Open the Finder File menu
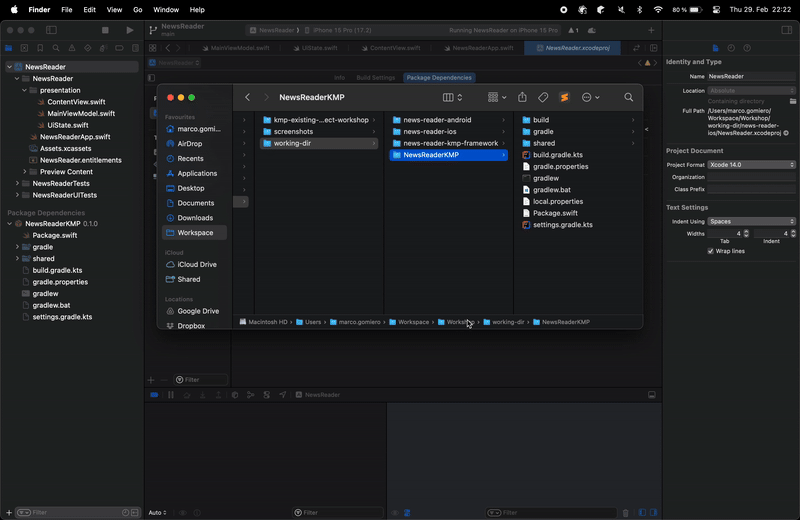Screen dimensions: 800x520 (x=66, y=10)
